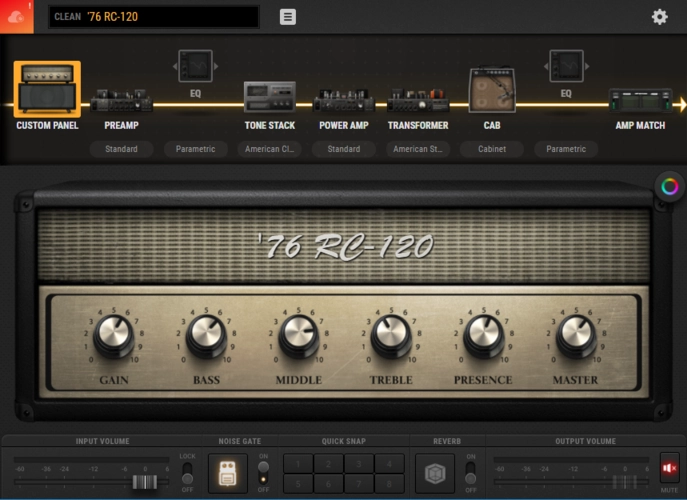
Task: Click right arrow of first EQ module
Action: pyautogui.click(x=216, y=66)
